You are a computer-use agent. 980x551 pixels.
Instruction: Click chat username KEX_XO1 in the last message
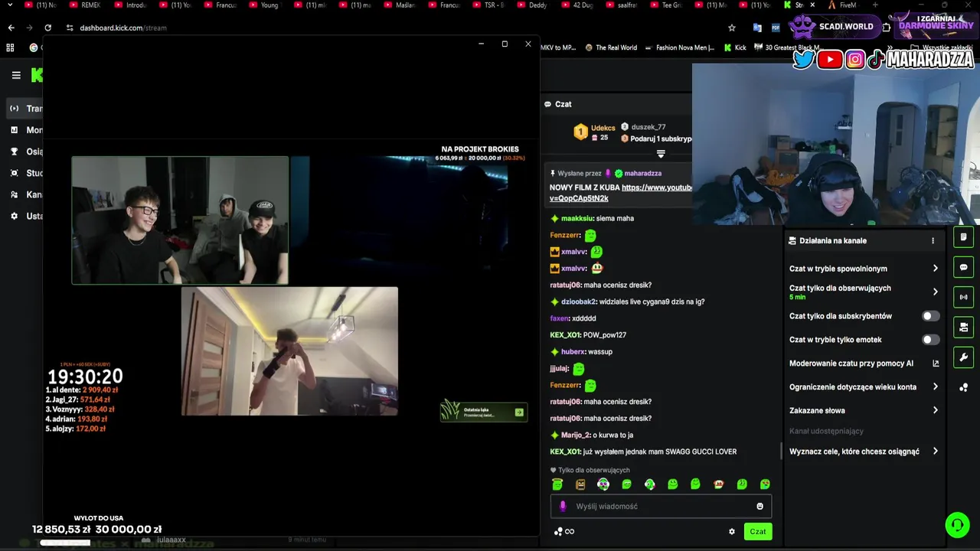565,452
